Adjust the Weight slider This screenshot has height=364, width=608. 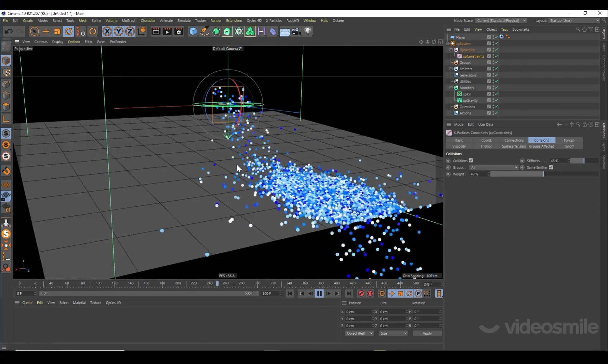pos(543,174)
